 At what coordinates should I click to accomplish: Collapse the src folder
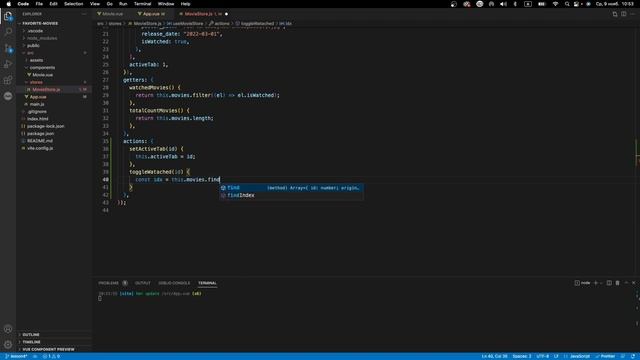pos(30,53)
